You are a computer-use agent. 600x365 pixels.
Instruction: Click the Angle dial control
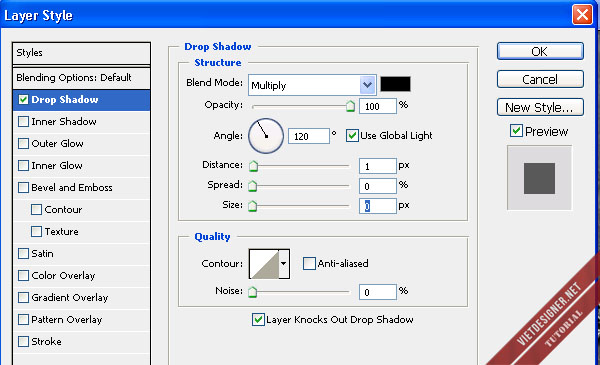(266, 136)
